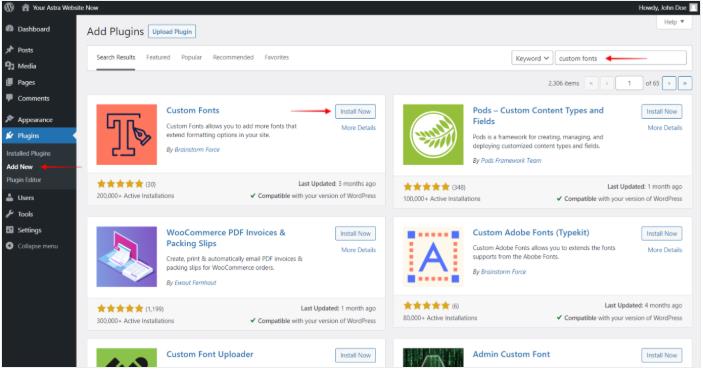Click the WooCommerce PDF Invoices plugin thumbnail
The image size is (703, 370).
point(126,257)
